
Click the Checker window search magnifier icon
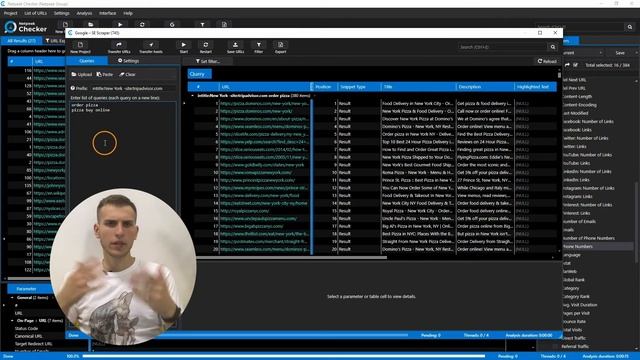click(x=630, y=27)
